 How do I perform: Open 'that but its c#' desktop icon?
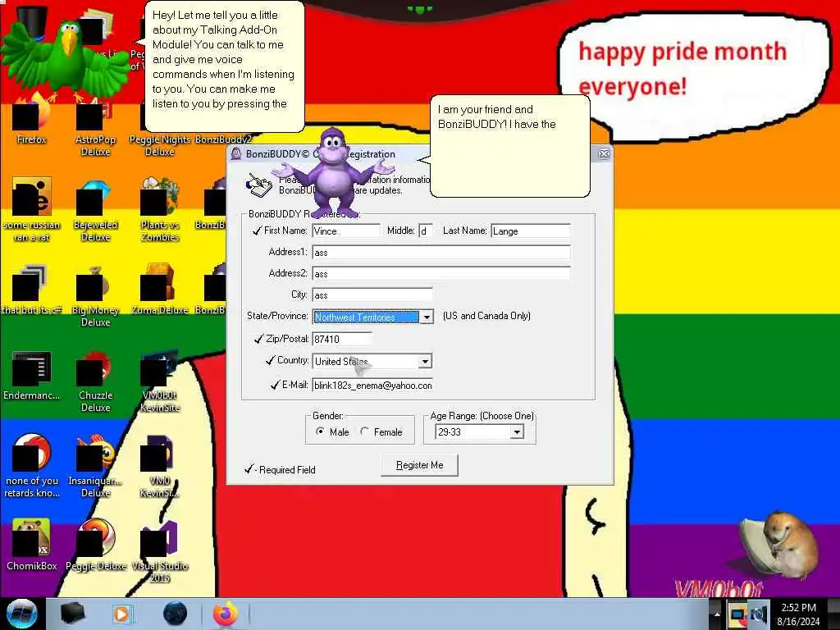click(32, 290)
